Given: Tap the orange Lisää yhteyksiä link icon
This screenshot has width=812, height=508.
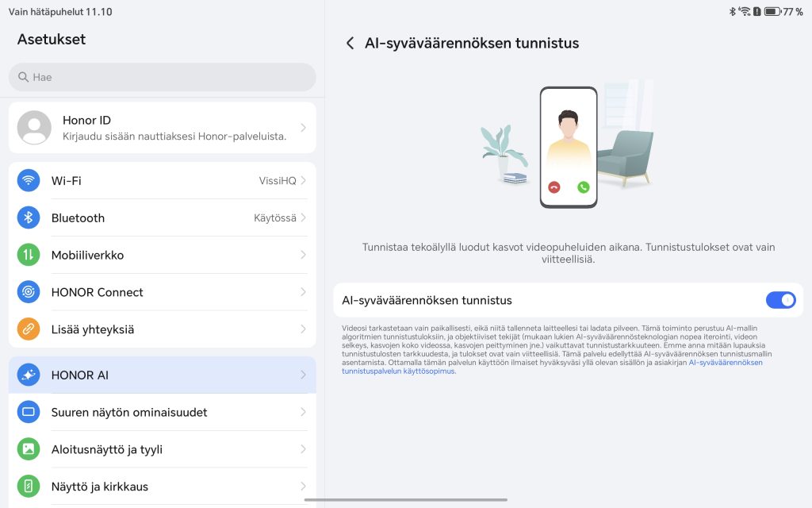Looking at the screenshot, I should coord(29,329).
